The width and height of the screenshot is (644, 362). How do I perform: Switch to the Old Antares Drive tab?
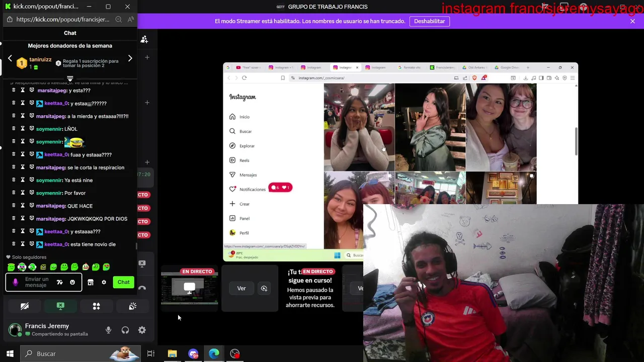click(475, 67)
